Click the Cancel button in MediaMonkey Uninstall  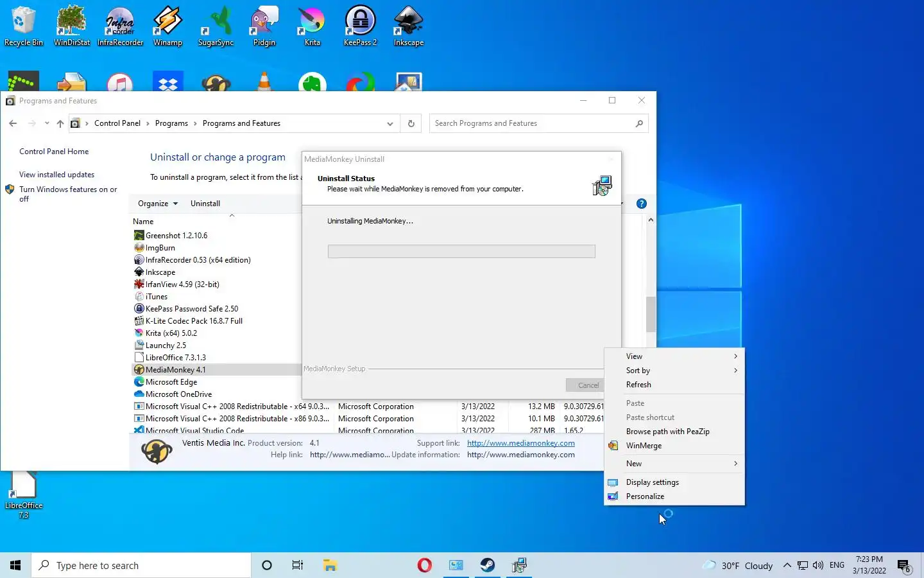[585, 385]
